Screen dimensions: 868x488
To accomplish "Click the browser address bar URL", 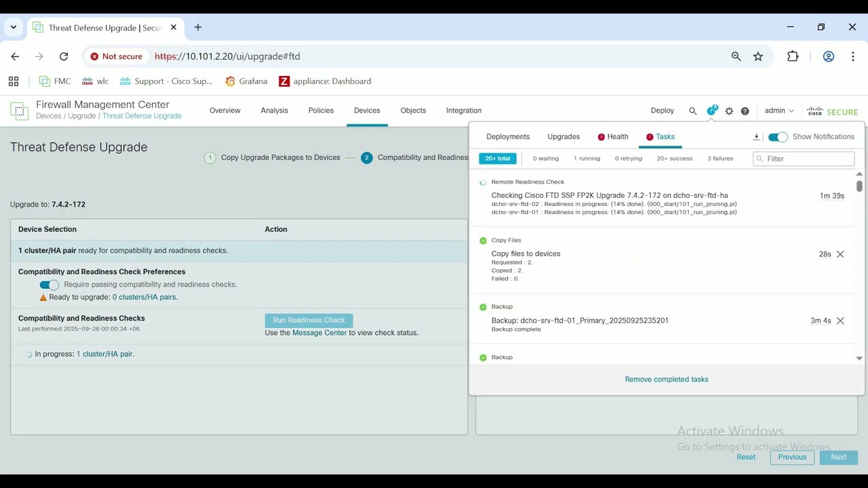I will click(227, 56).
